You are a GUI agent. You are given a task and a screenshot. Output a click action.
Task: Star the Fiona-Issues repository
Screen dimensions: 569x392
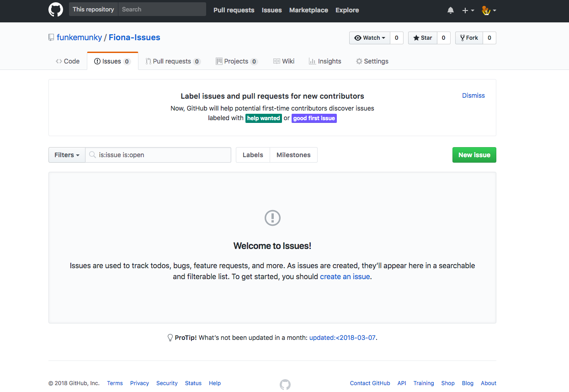click(423, 38)
